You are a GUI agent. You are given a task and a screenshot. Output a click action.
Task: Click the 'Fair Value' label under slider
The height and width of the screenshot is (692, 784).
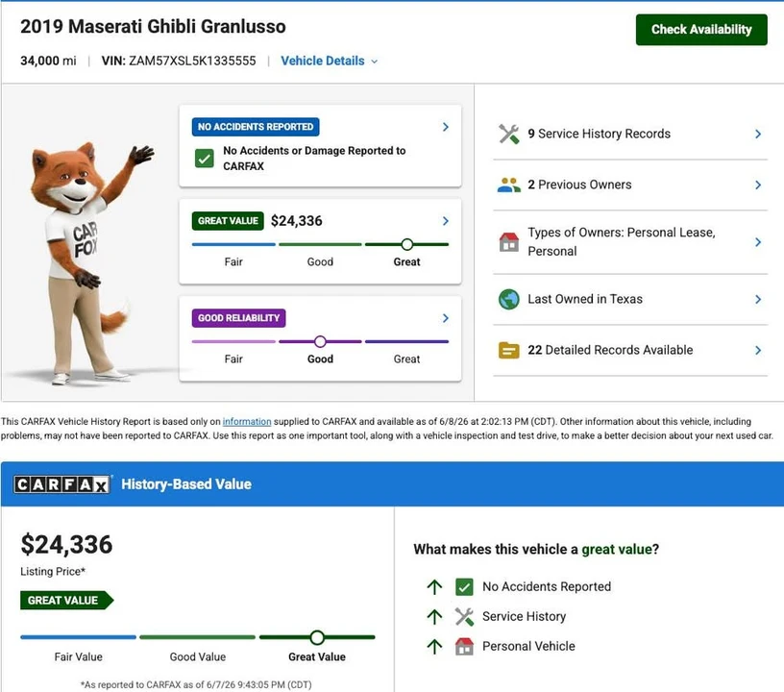tap(79, 657)
